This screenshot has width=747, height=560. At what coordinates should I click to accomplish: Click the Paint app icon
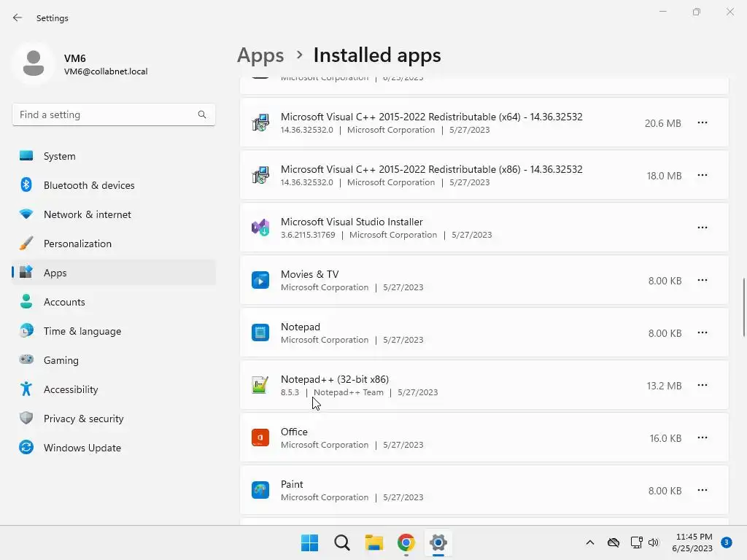260,489
